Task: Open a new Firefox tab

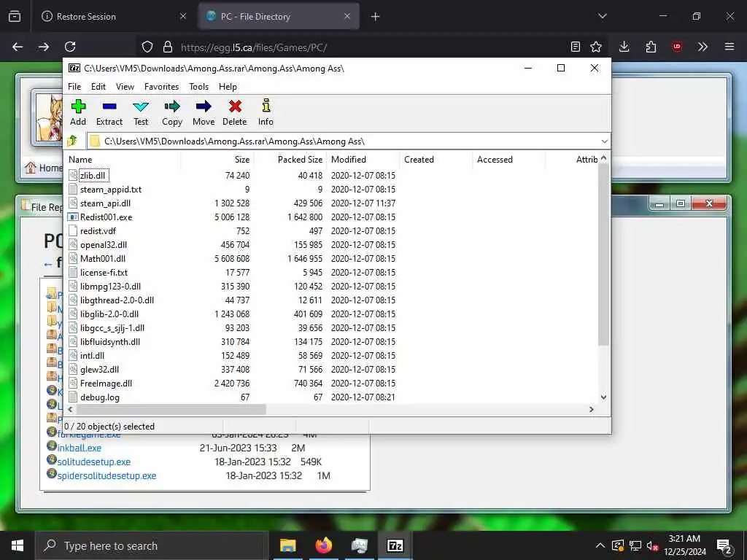Action: pyautogui.click(x=376, y=16)
